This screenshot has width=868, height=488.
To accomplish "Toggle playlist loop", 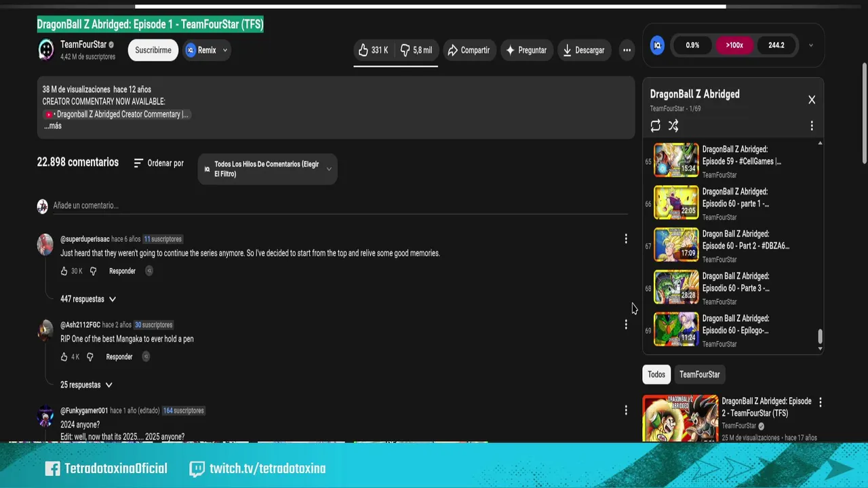I will pos(655,125).
